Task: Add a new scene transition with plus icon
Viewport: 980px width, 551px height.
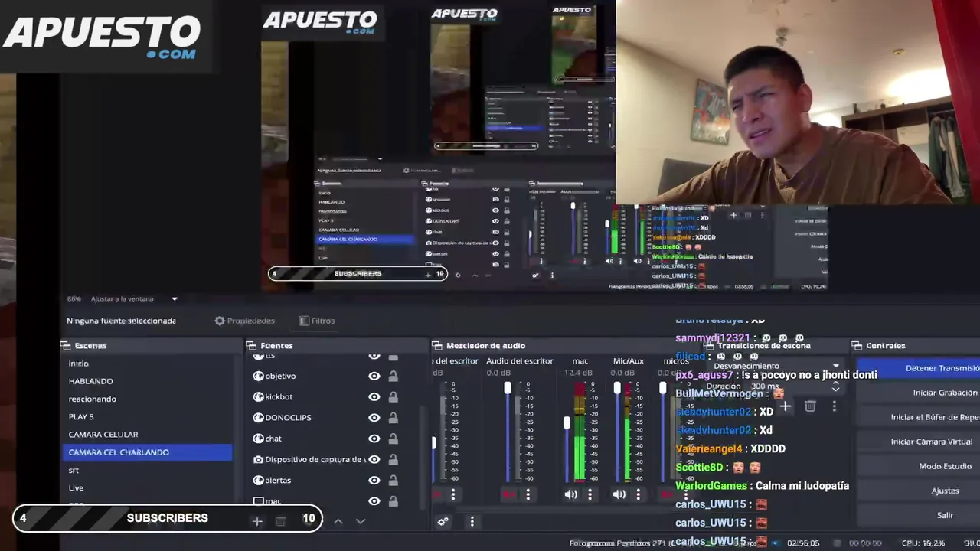Action: pyautogui.click(x=785, y=406)
